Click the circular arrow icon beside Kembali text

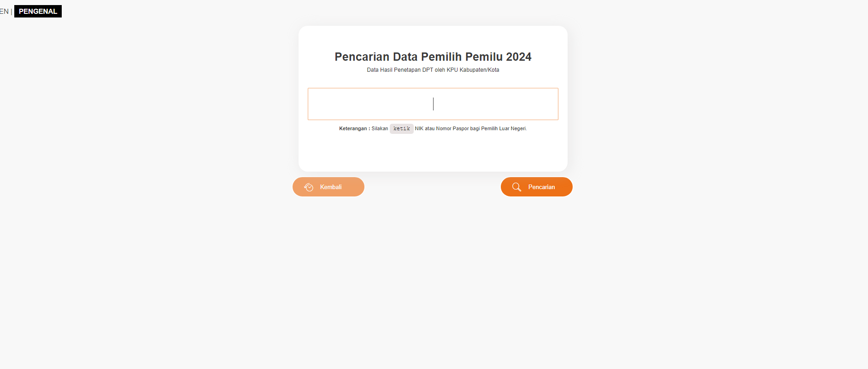[x=308, y=187]
